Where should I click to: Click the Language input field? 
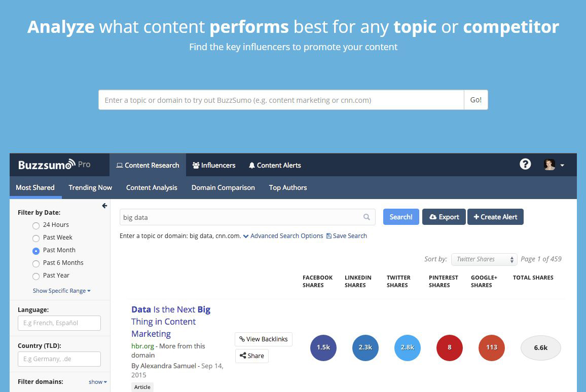pyautogui.click(x=59, y=323)
